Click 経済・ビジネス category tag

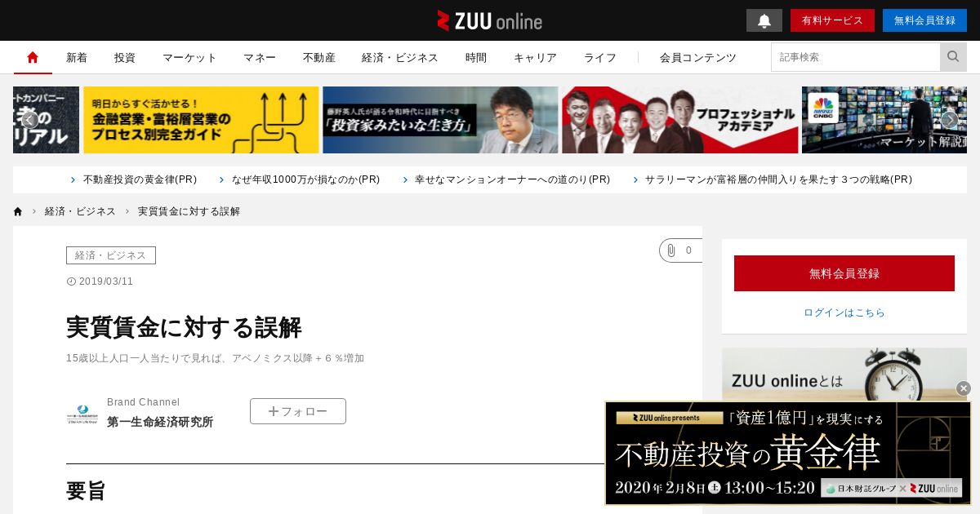111,255
